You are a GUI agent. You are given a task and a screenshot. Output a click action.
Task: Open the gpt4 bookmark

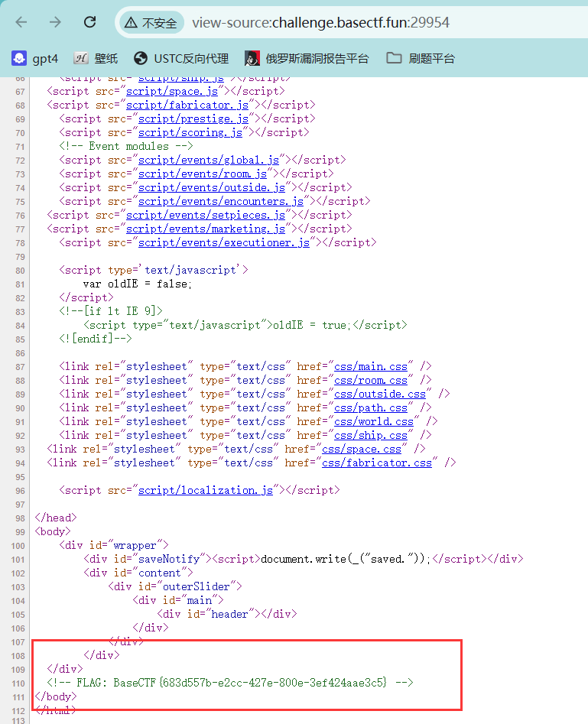click(x=35, y=58)
